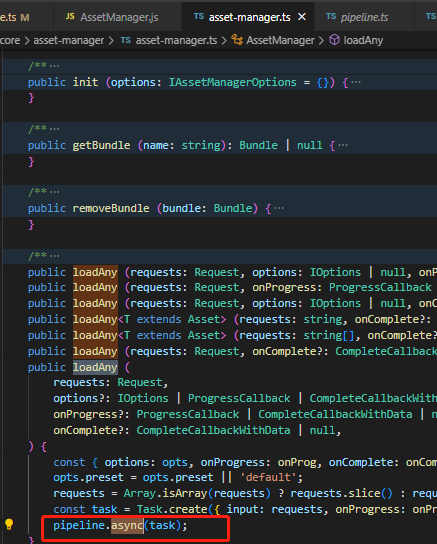Open the 'asset-manager.ts' breadcrumb item
Image resolution: width=437 pixels, height=544 pixels.
(x=176, y=40)
